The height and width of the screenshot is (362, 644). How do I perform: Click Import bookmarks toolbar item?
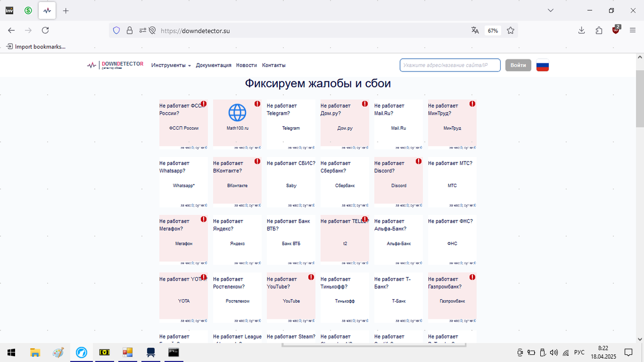(x=36, y=47)
